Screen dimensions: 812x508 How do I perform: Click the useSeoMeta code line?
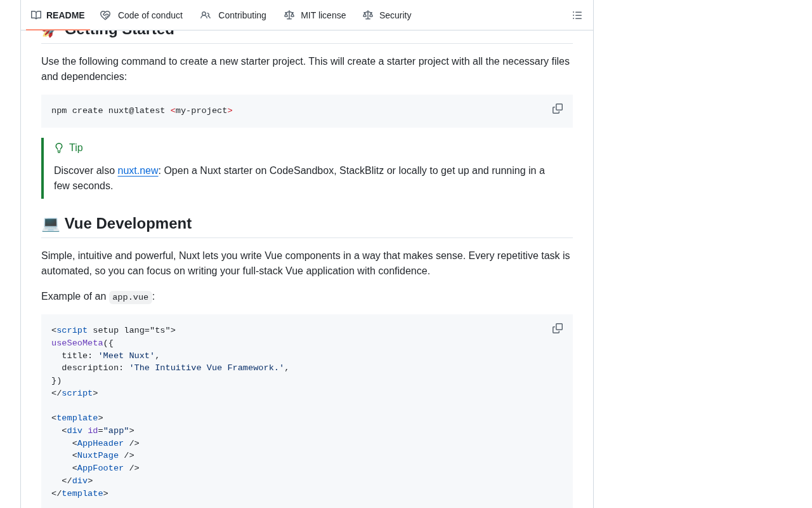82,343
